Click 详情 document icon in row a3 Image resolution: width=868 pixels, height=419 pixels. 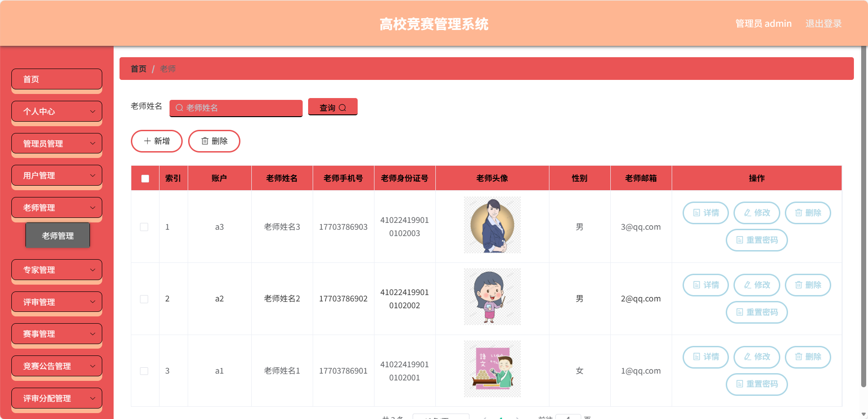[x=697, y=213]
